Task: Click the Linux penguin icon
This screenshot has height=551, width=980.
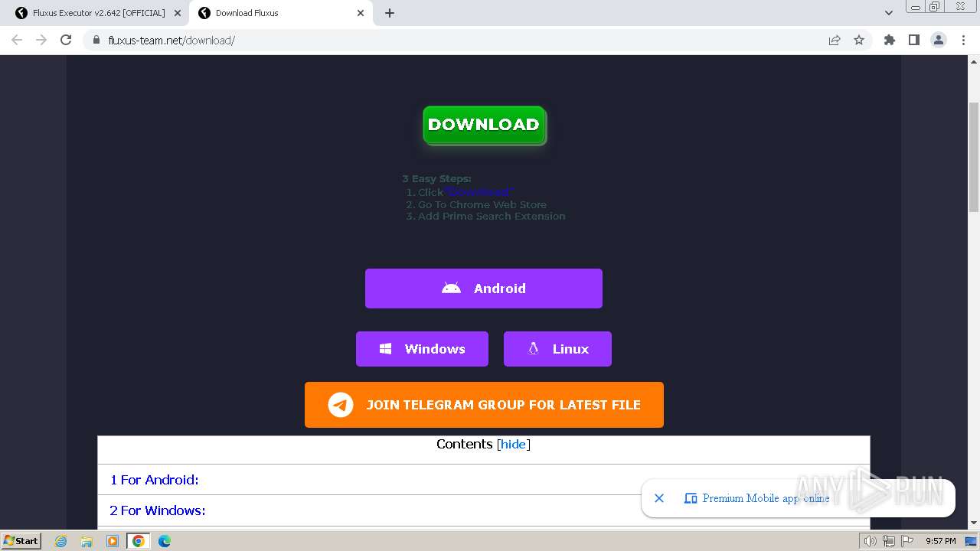Action: 533,349
